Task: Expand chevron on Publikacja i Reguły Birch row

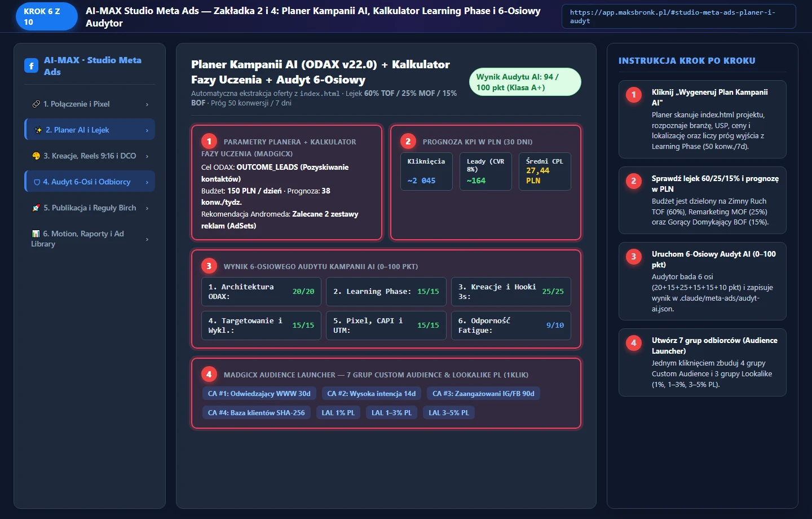Action: (x=147, y=208)
